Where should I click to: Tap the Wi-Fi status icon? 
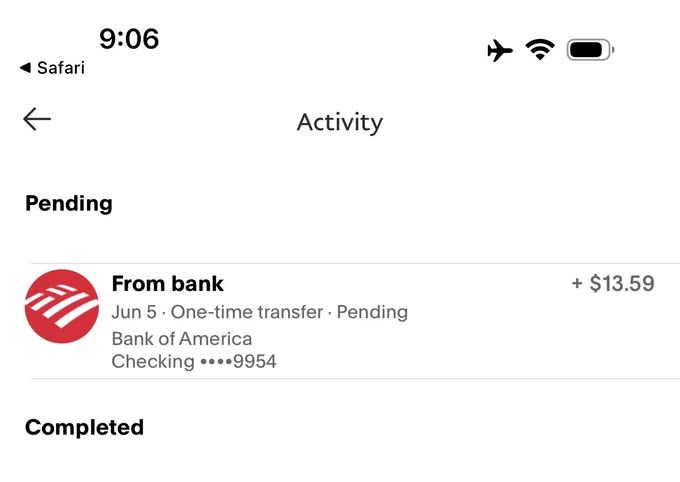[x=540, y=49]
